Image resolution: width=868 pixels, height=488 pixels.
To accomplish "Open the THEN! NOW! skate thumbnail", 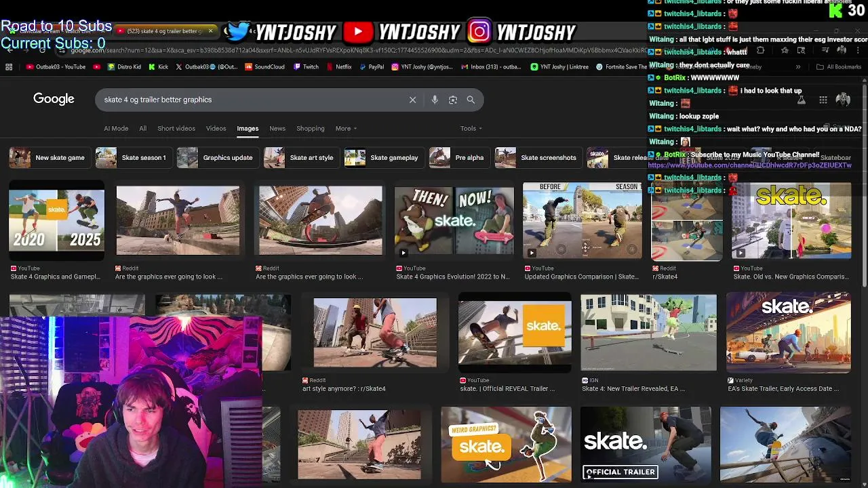I will tap(454, 221).
